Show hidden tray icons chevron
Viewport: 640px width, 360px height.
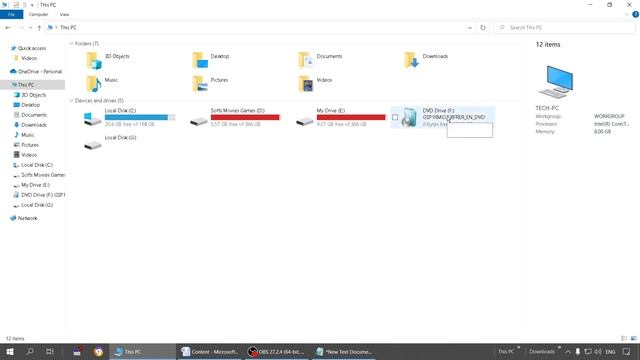tap(568, 351)
